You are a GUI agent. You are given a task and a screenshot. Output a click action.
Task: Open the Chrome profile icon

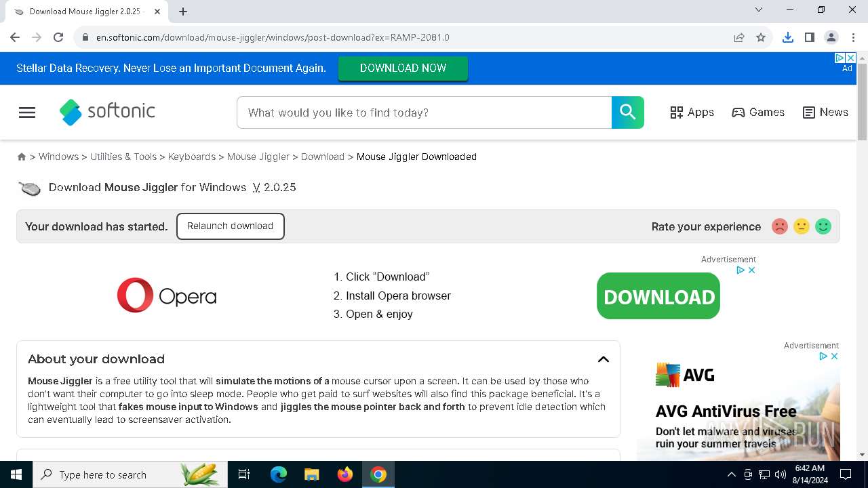pyautogui.click(x=831, y=37)
